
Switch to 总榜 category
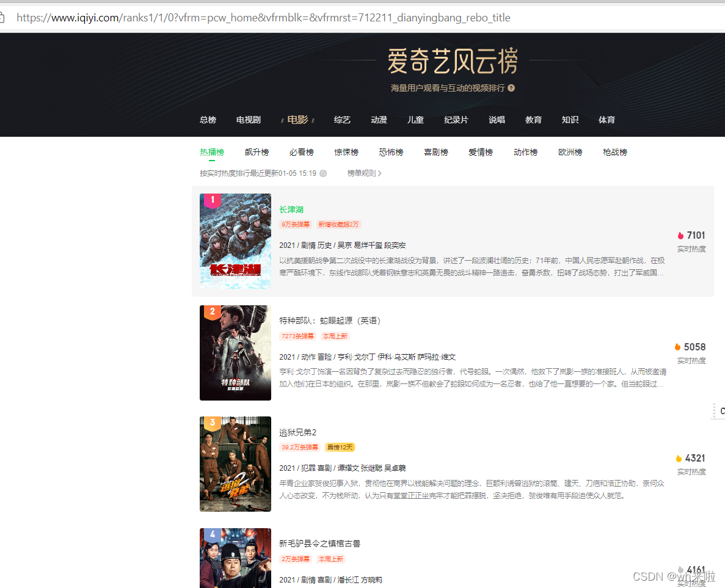pos(208,120)
